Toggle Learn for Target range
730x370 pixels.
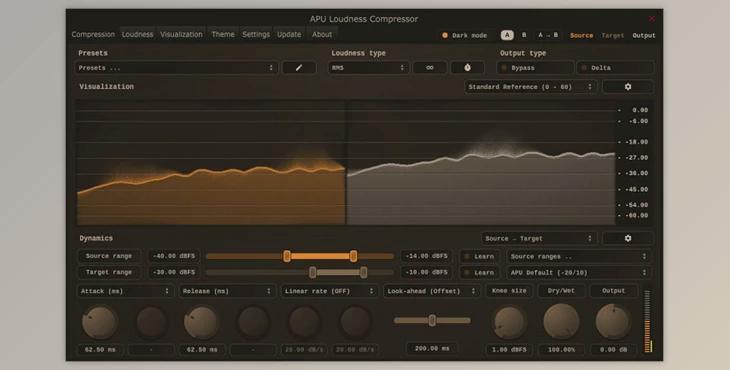click(x=479, y=272)
